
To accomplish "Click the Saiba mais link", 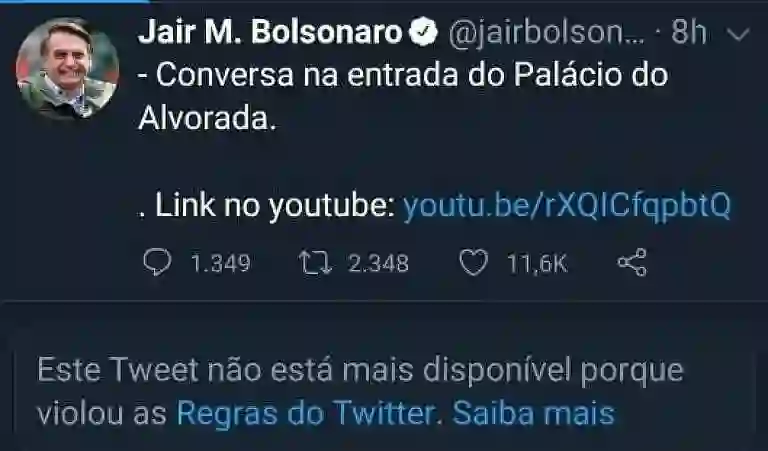I will [533, 413].
